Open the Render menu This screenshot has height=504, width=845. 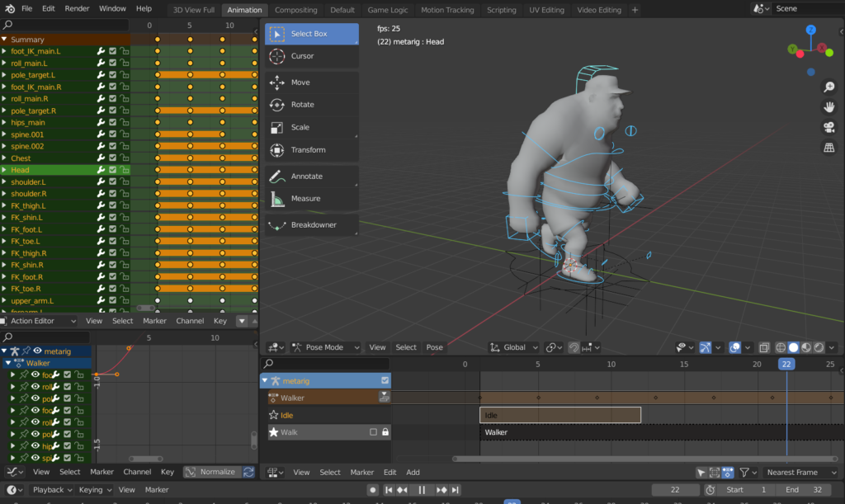(77, 8)
